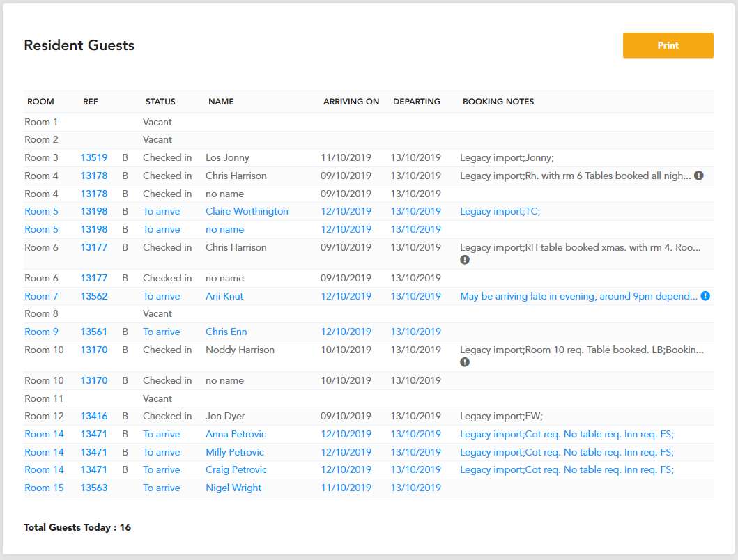Sort by the ARRIVING ON column header
Screen dimensions: 738x560
[x=351, y=102]
